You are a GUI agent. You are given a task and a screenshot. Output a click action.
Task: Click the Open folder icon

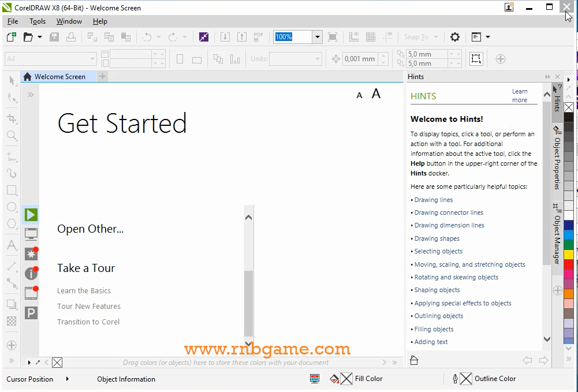(x=28, y=37)
